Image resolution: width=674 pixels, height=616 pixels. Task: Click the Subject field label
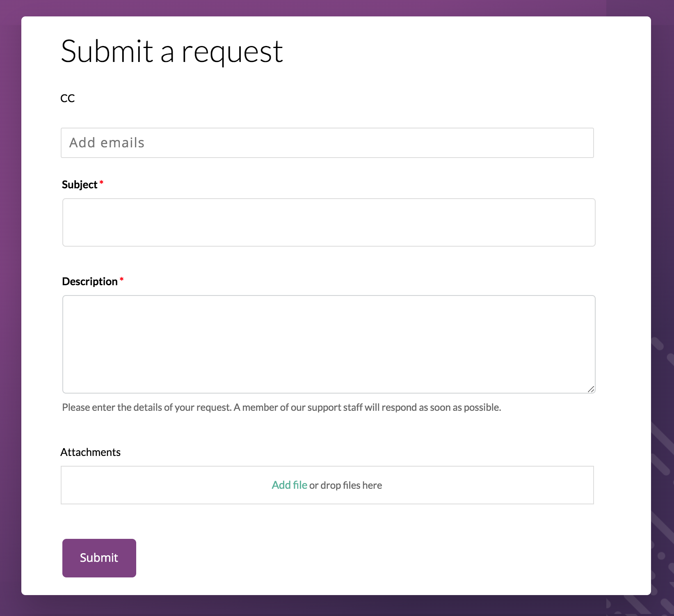pyautogui.click(x=80, y=185)
